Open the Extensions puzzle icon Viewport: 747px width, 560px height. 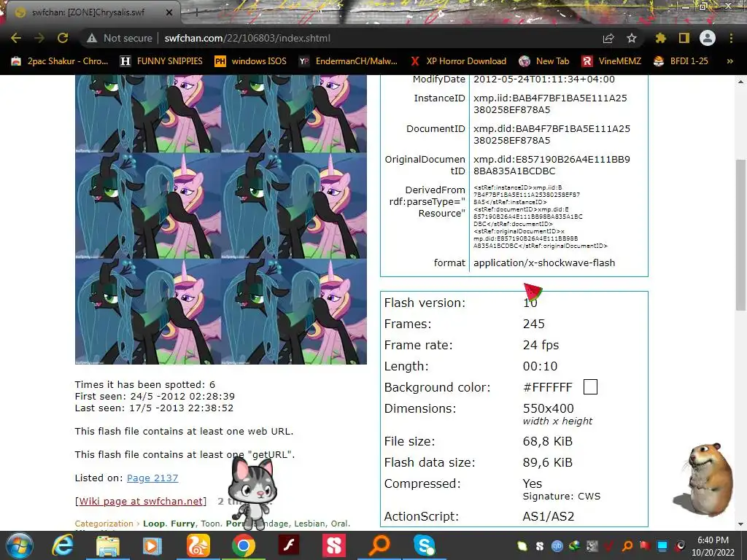click(660, 38)
